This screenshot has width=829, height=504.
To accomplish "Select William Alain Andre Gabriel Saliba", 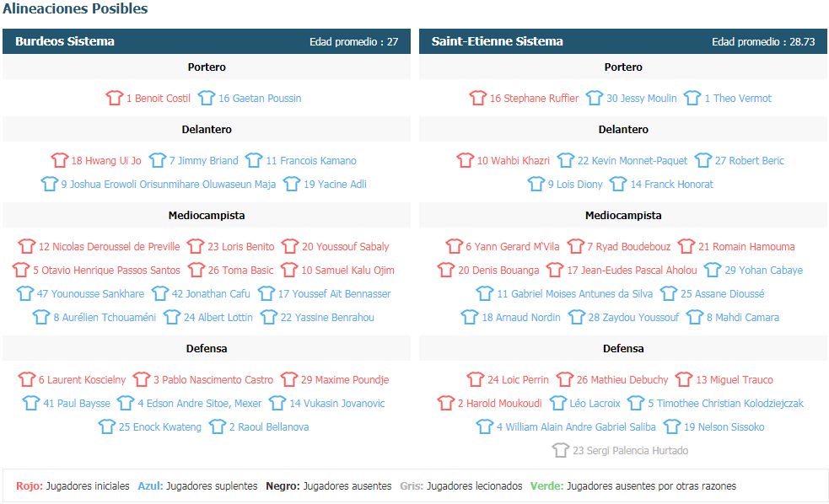I will coord(576,426).
